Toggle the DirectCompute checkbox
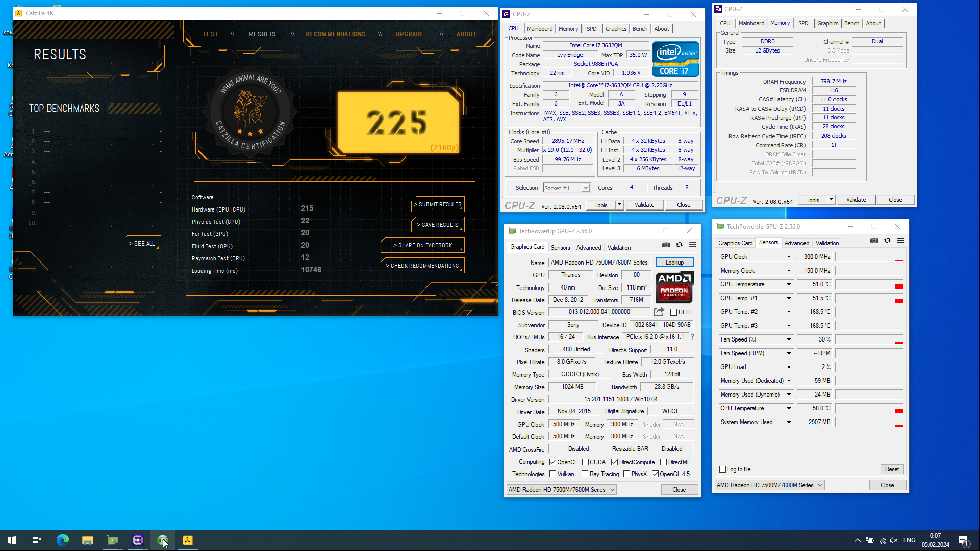This screenshot has height=551, width=980. pos(614,462)
